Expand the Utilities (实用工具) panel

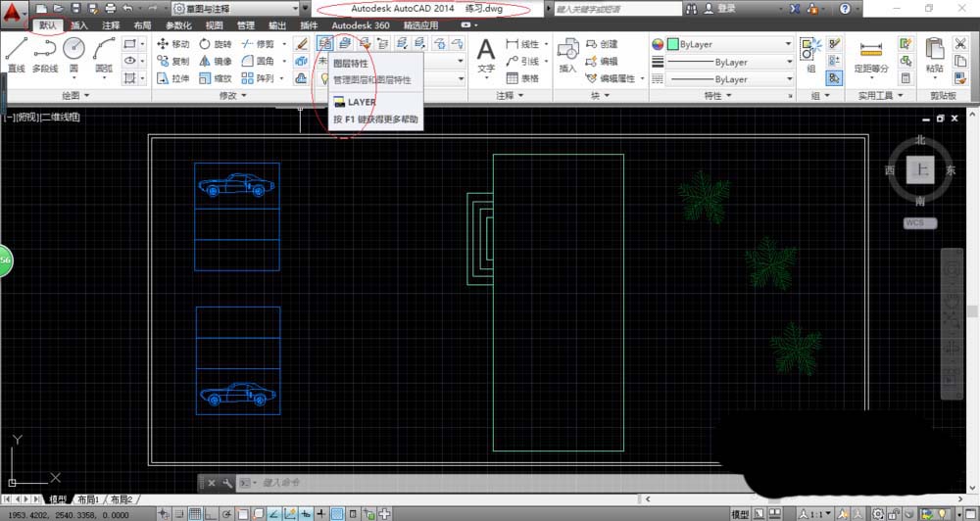click(x=880, y=96)
